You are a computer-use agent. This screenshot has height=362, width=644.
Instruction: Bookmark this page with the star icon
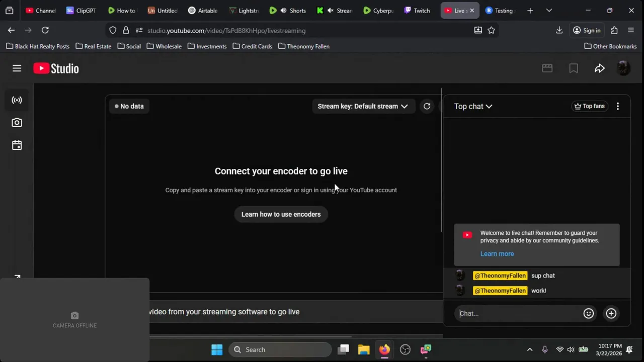[x=491, y=30]
